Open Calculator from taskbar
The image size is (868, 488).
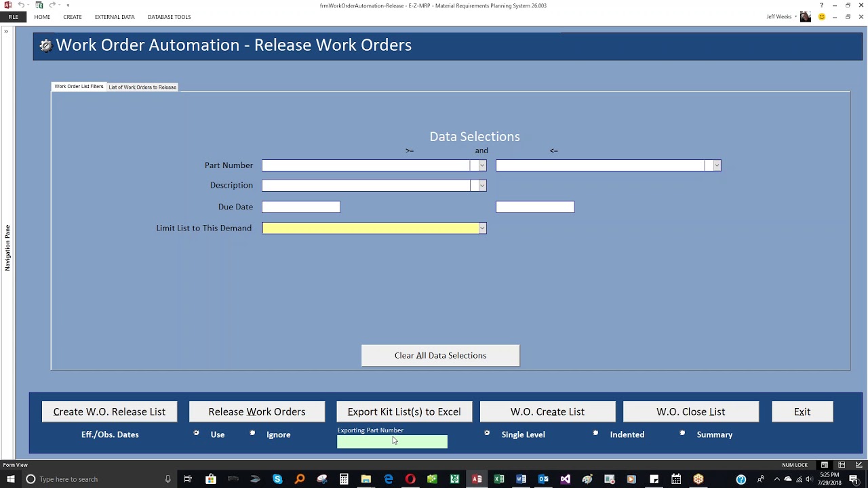tap(344, 479)
